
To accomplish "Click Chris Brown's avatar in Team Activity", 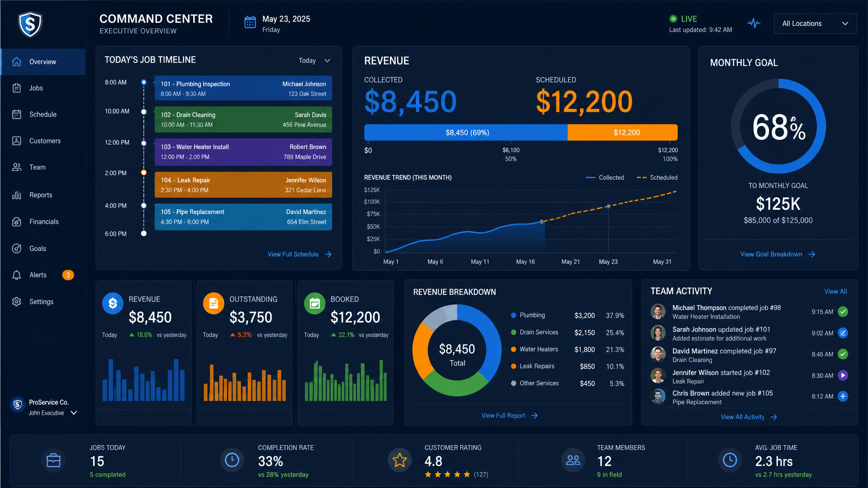I will [x=658, y=396].
